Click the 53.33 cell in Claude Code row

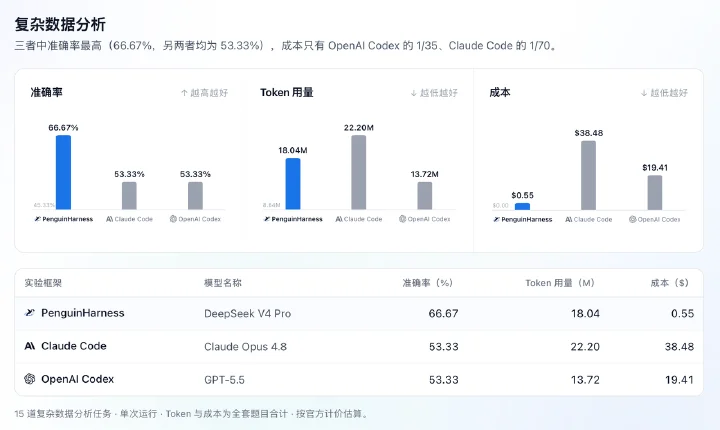tap(444, 346)
